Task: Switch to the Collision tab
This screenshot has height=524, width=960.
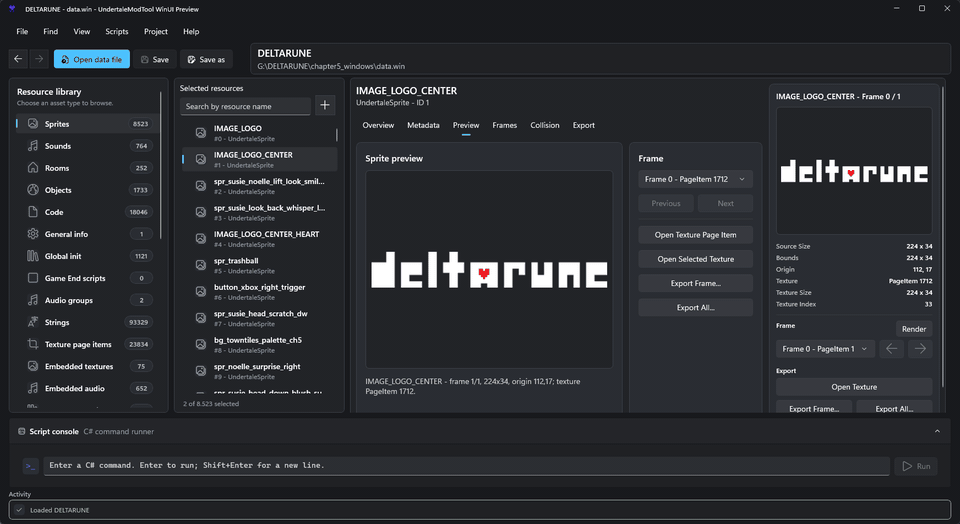Action: [545, 125]
